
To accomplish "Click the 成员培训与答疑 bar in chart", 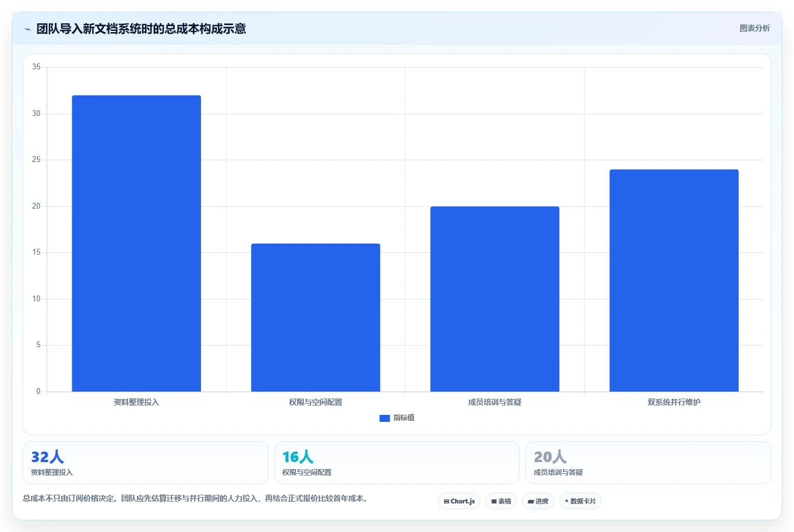I will (495, 299).
